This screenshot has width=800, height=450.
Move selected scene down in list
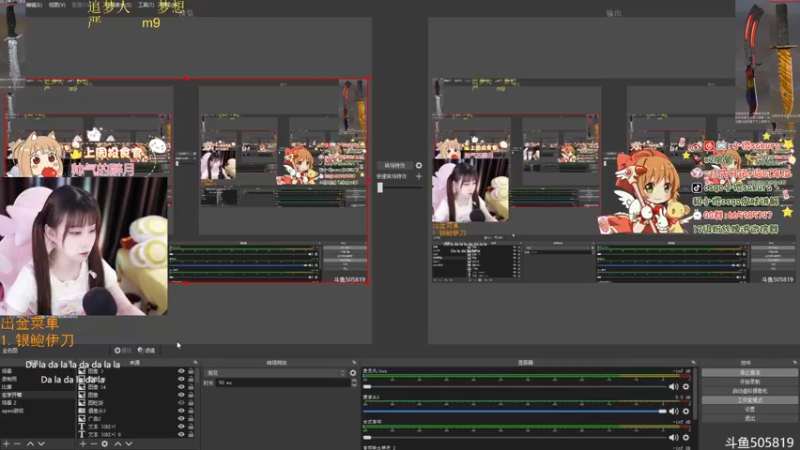(41, 444)
